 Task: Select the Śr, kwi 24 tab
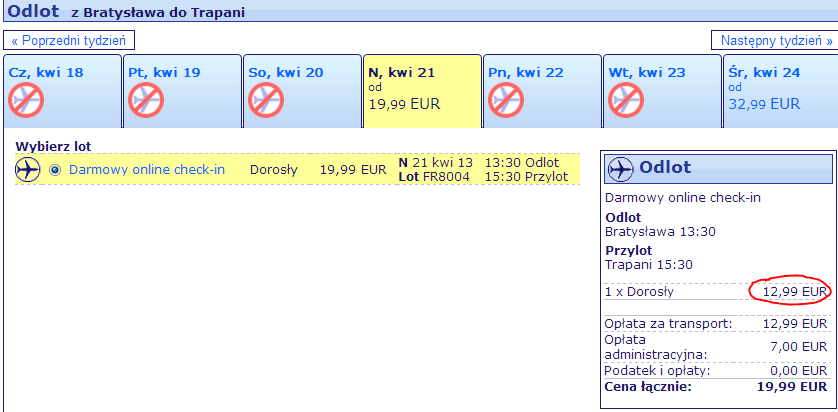pos(780,91)
